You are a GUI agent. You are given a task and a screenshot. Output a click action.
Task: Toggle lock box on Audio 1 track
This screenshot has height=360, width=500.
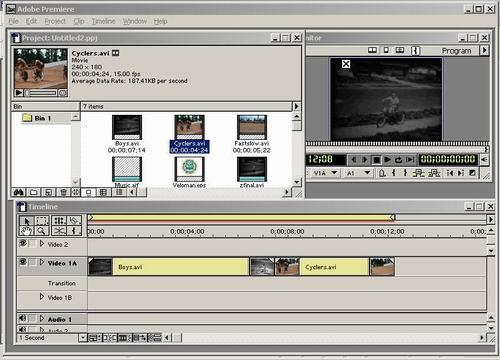click(x=33, y=319)
